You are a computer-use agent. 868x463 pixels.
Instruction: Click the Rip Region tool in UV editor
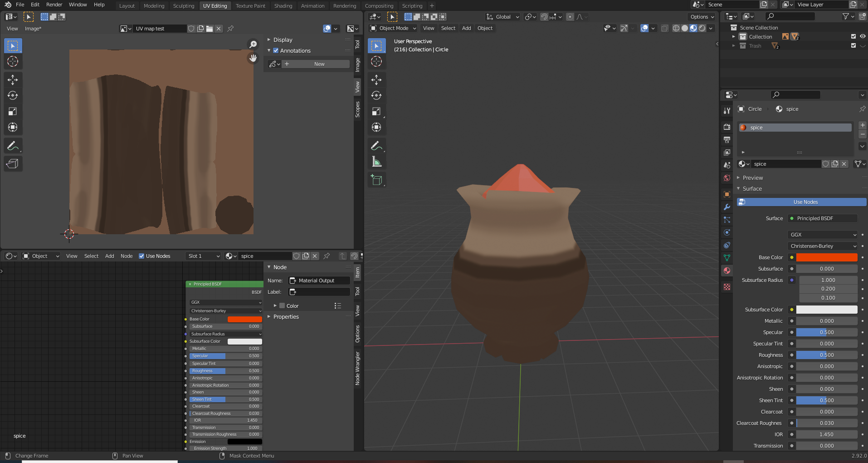[13, 164]
